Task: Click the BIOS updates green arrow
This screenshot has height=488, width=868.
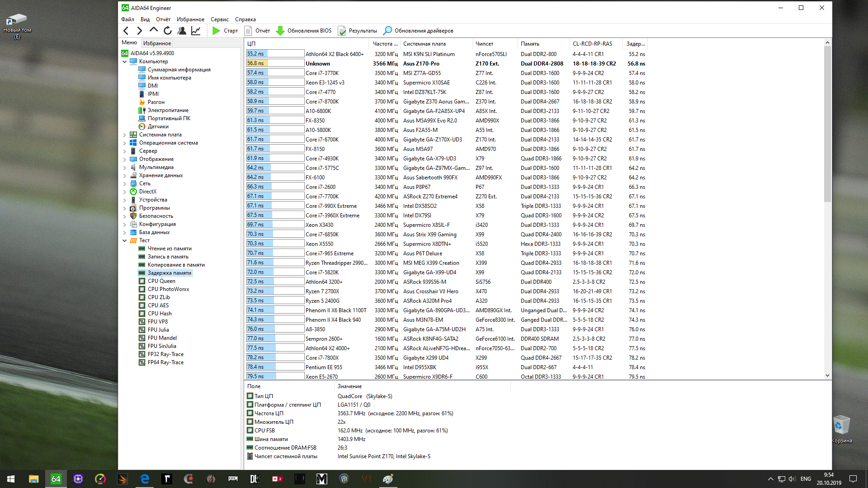Action: pos(280,31)
